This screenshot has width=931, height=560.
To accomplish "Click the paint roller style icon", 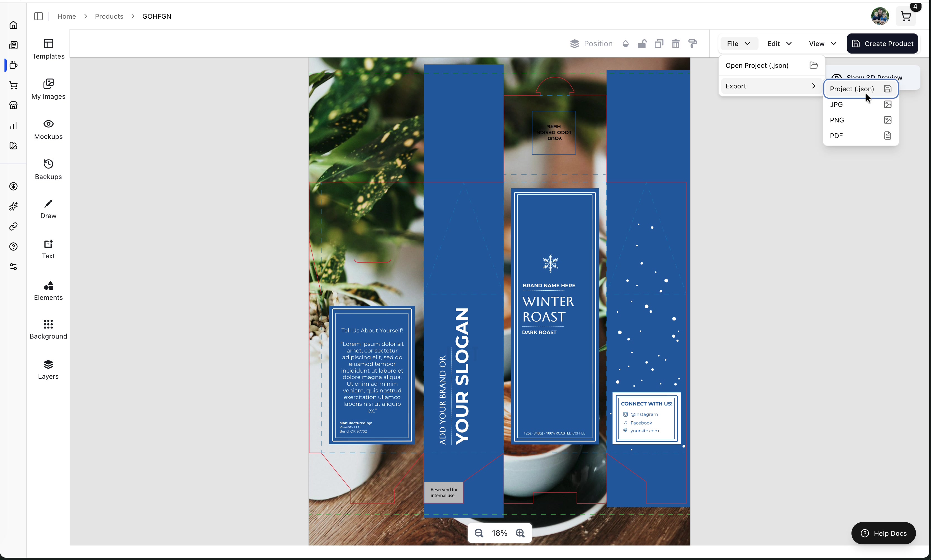I will point(692,44).
